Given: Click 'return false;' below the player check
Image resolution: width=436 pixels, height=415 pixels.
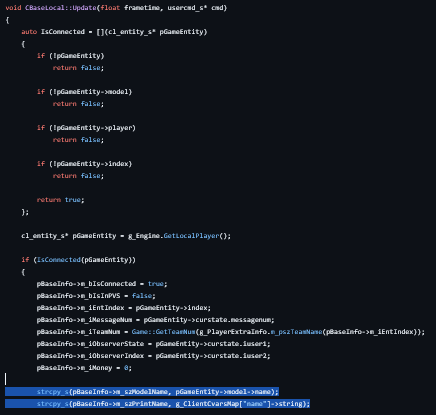Looking at the screenshot, I should [x=78, y=140].
